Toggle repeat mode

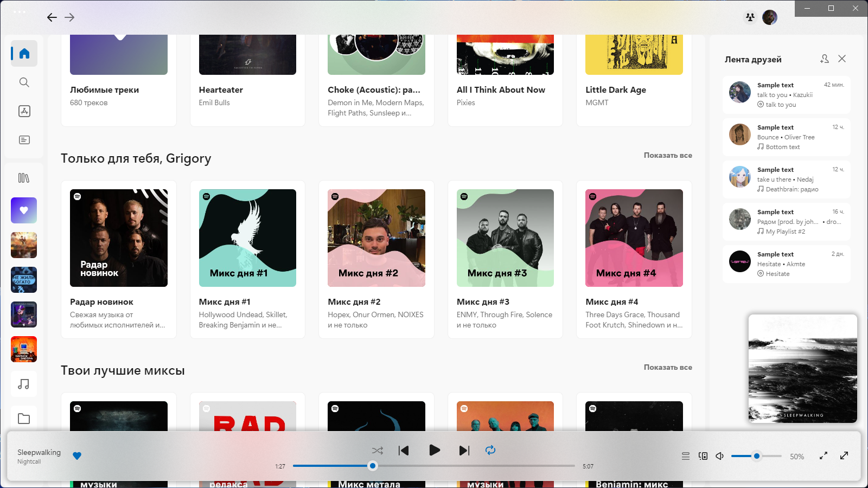[490, 450]
